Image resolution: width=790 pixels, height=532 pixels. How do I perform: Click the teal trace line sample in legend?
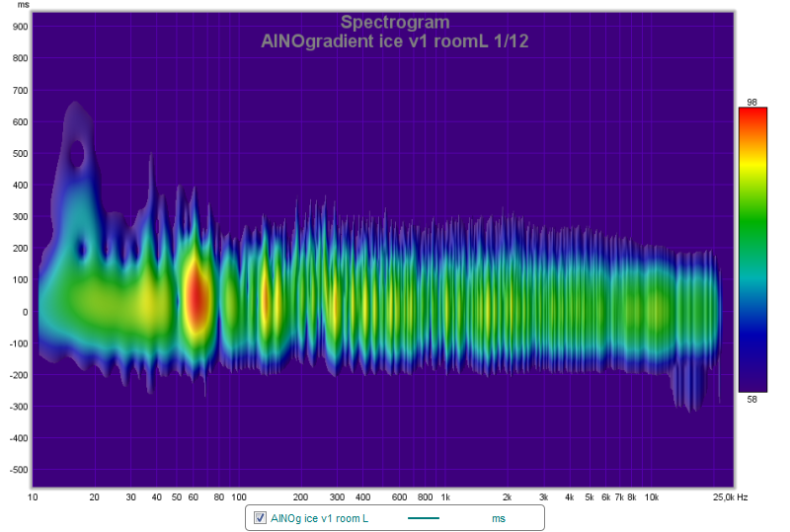tap(424, 518)
